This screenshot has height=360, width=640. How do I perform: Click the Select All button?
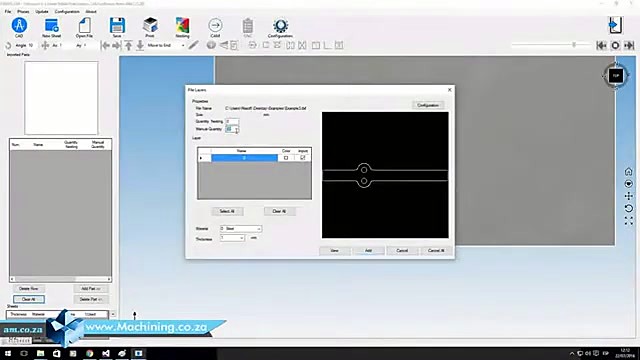(x=227, y=211)
